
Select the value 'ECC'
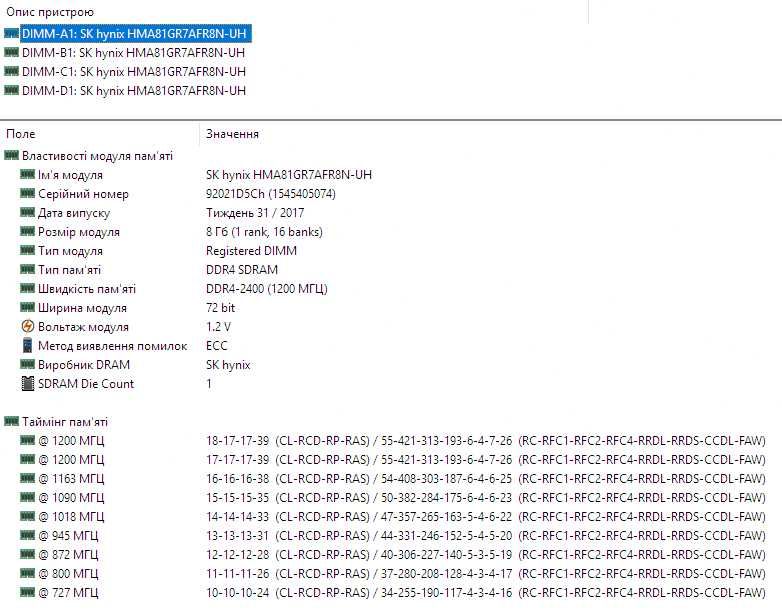pos(216,346)
